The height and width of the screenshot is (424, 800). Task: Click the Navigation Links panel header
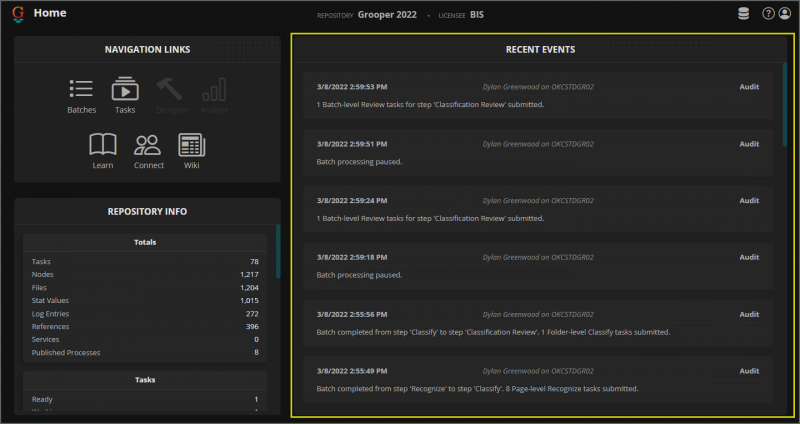(147, 49)
